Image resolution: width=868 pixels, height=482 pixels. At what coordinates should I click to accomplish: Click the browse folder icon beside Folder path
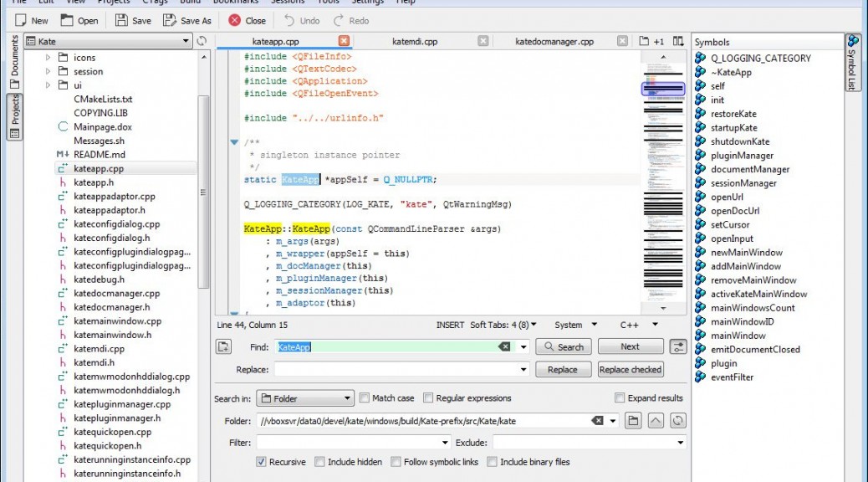click(634, 421)
